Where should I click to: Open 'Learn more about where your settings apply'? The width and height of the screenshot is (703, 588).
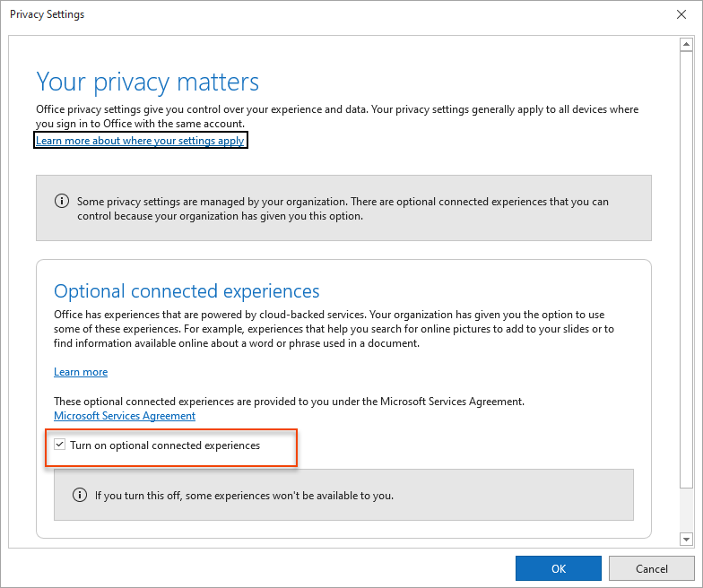140,141
